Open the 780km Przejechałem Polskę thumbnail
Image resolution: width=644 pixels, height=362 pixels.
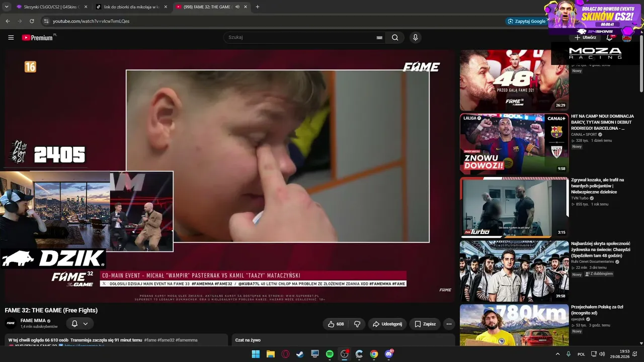(x=514, y=325)
